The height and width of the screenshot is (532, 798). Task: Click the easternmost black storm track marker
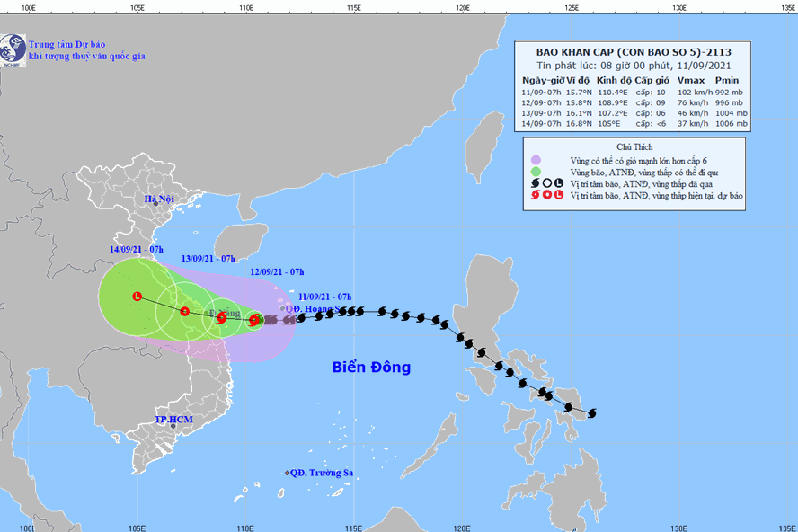coord(590,413)
